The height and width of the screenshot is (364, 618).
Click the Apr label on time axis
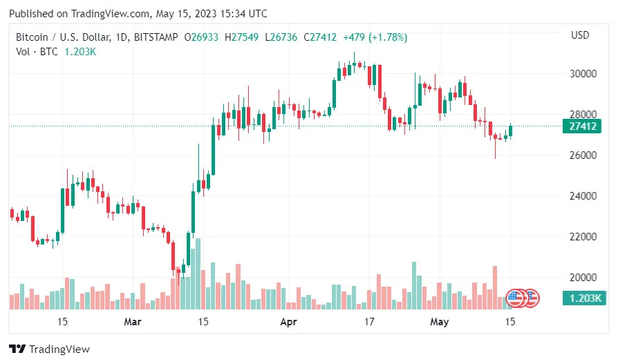288,322
